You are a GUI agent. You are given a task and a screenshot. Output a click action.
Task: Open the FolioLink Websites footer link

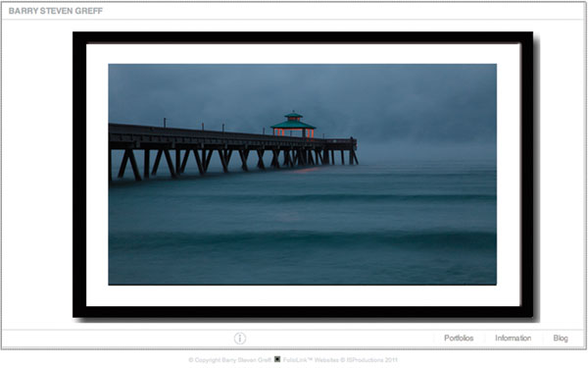310,360
